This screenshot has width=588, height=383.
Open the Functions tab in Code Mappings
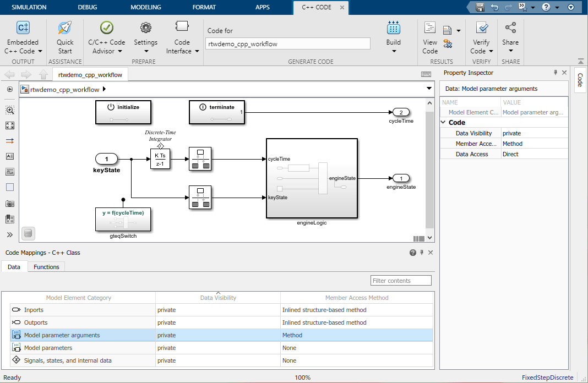click(46, 267)
